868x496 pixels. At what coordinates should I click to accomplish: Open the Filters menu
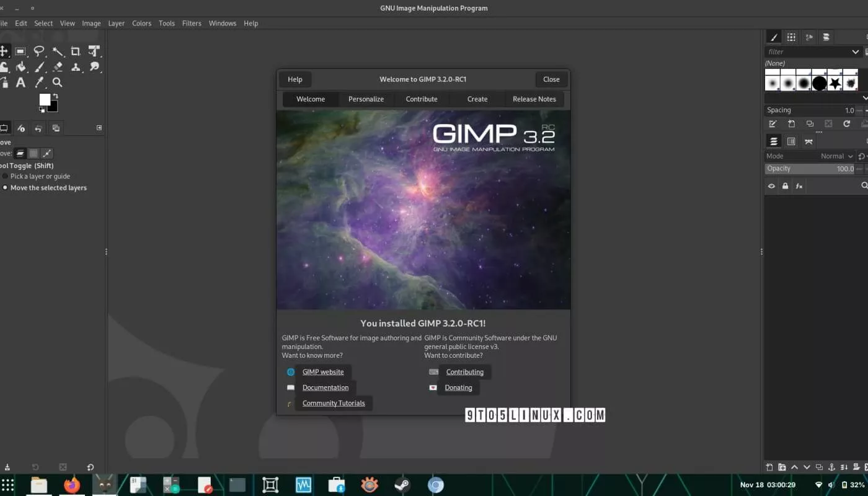click(192, 24)
